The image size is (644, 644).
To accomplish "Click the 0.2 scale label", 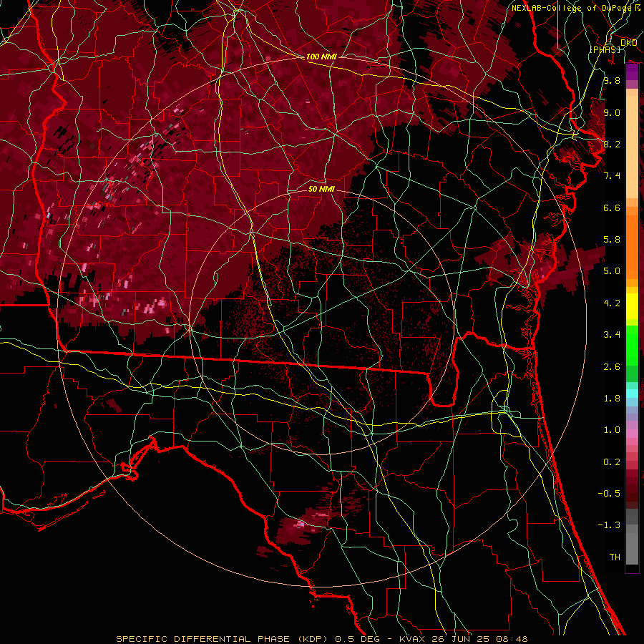I will 612,462.
